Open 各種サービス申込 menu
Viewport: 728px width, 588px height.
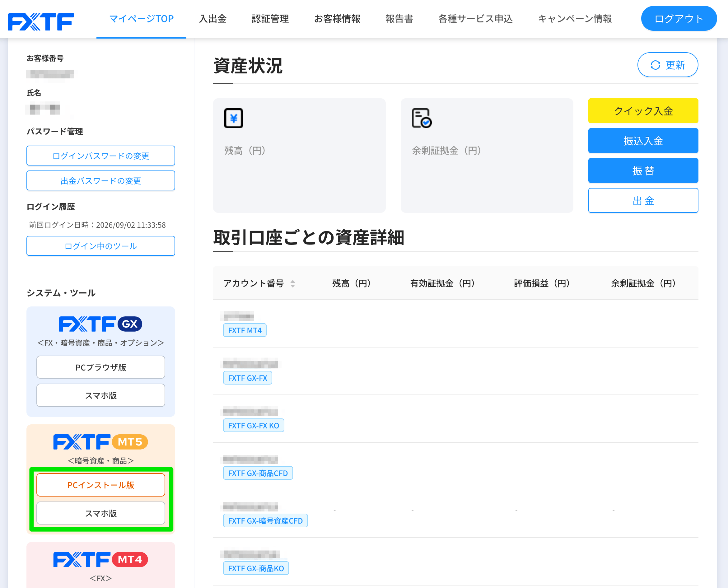pos(475,19)
